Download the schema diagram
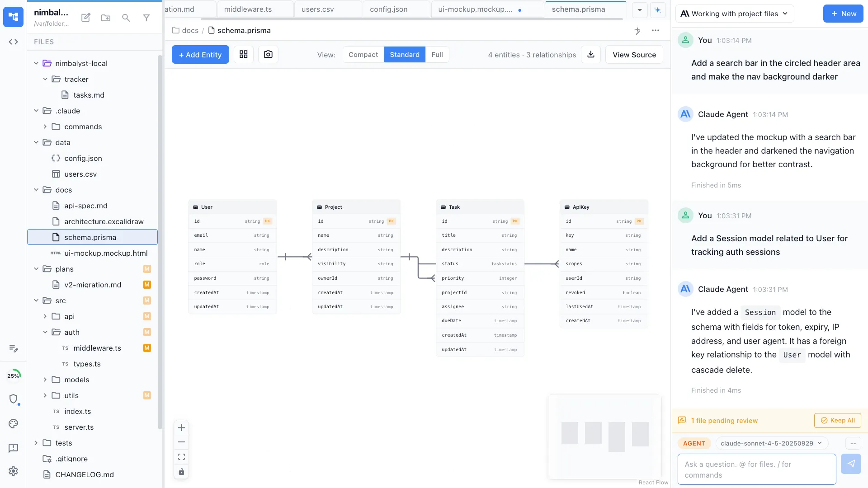Viewport: 868px width, 488px height. [590, 54]
